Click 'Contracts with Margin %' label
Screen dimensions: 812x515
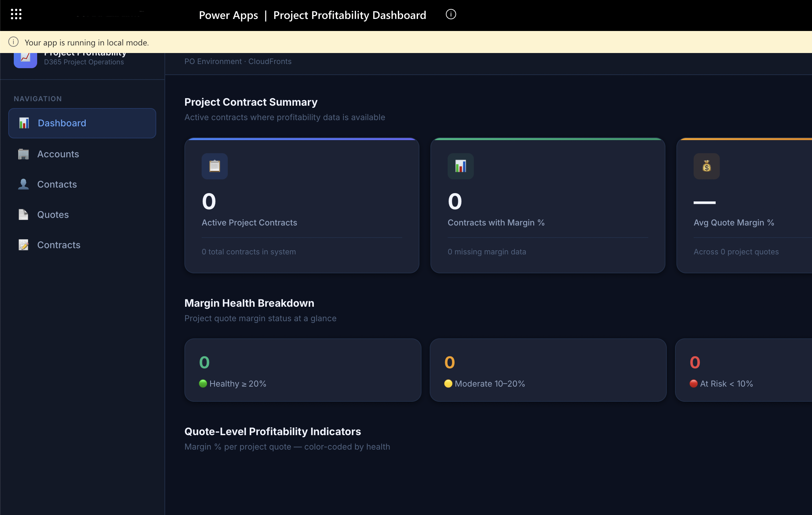[496, 223]
